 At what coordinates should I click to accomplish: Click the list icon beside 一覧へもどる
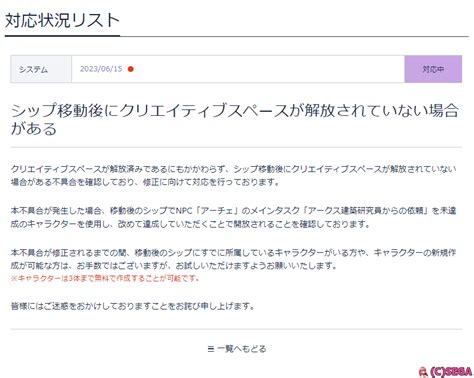(x=211, y=349)
